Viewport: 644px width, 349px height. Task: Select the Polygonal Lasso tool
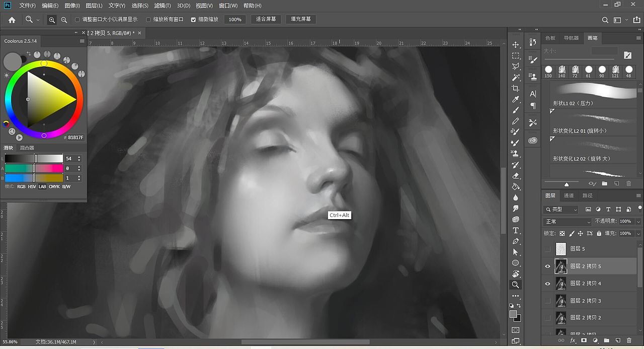click(516, 66)
